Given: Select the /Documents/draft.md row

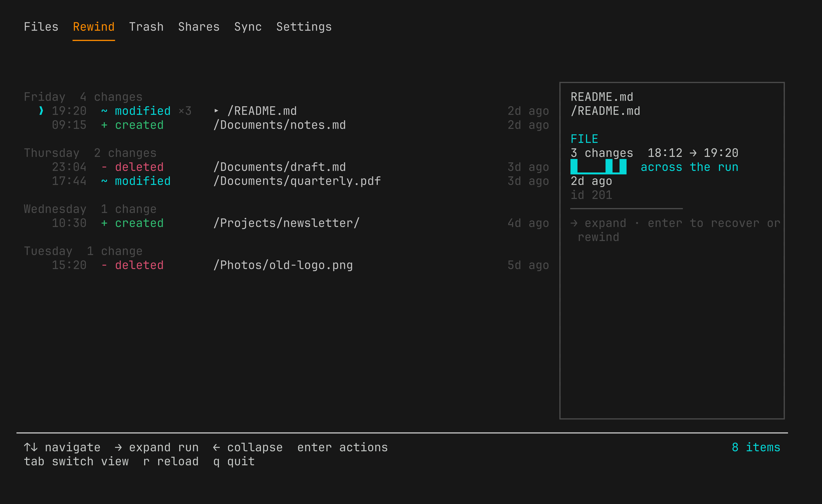Looking at the screenshot, I should click(x=287, y=167).
